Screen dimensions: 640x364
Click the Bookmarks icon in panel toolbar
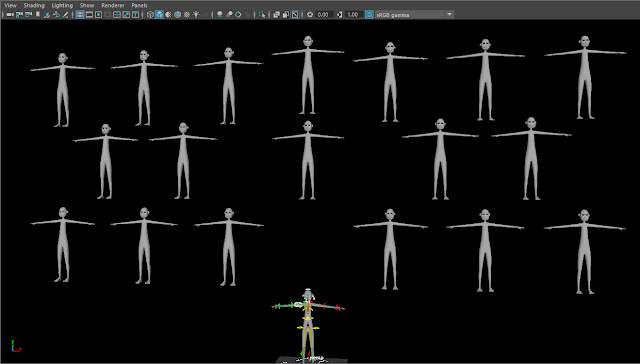(38, 15)
